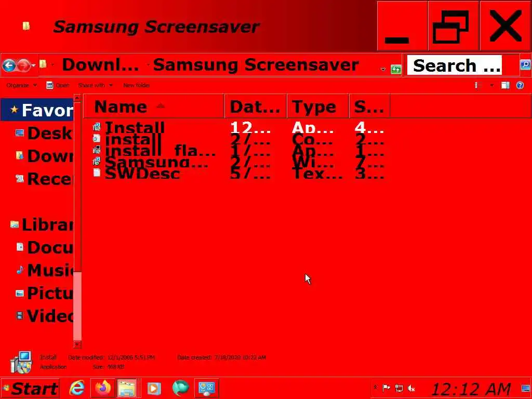The image size is (532, 399).
Task: Create a New folder from the toolbar
Action: 137,85
